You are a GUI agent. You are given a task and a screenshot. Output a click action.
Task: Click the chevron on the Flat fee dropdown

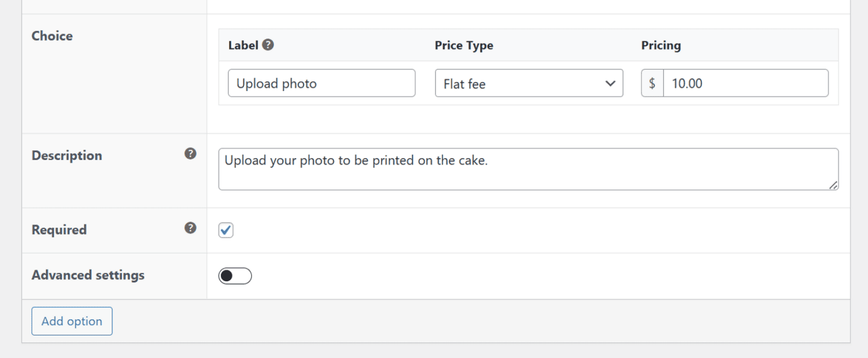click(610, 83)
